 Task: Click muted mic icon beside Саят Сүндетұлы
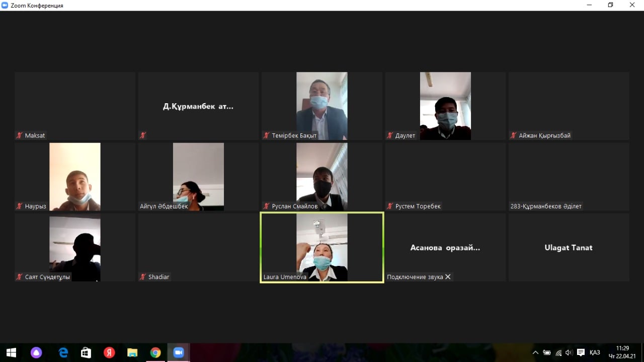pyautogui.click(x=20, y=277)
